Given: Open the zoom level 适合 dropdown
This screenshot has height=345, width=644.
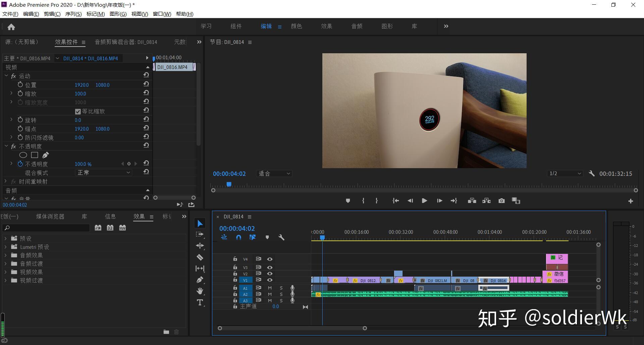Looking at the screenshot, I should (274, 174).
